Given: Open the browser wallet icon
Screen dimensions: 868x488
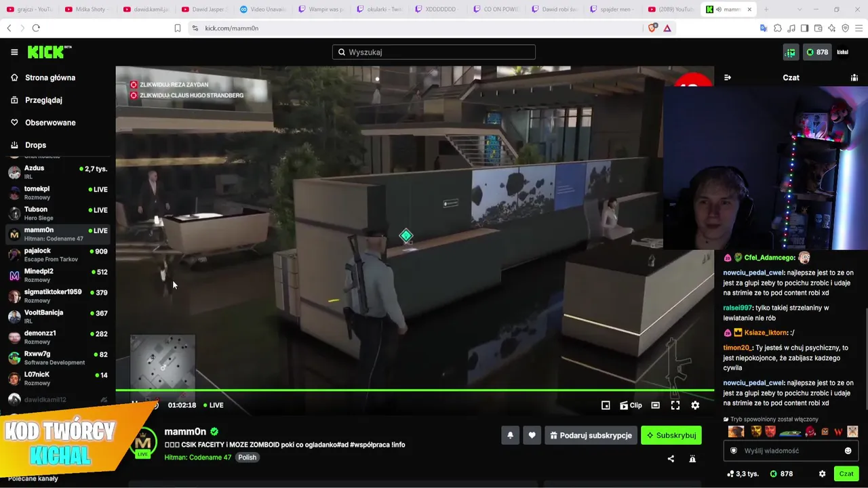Looking at the screenshot, I should pyautogui.click(x=818, y=28).
